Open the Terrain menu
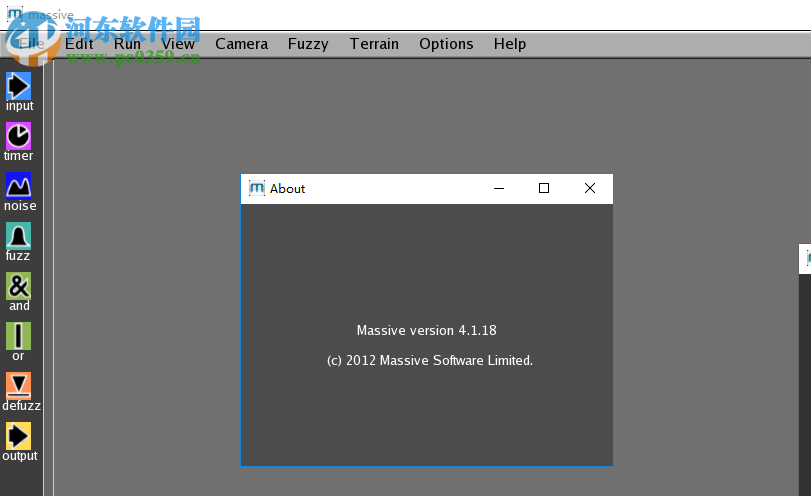This screenshot has width=811, height=496. 374,44
